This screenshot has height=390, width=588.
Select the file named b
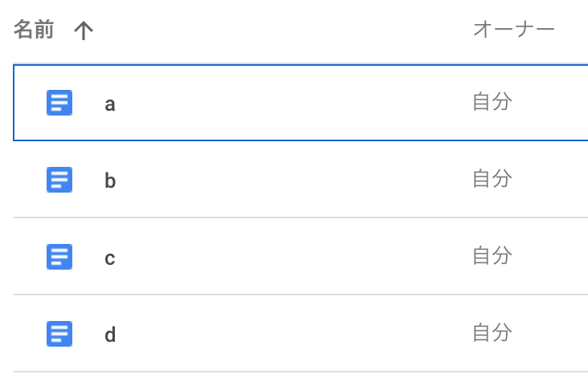pos(110,181)
